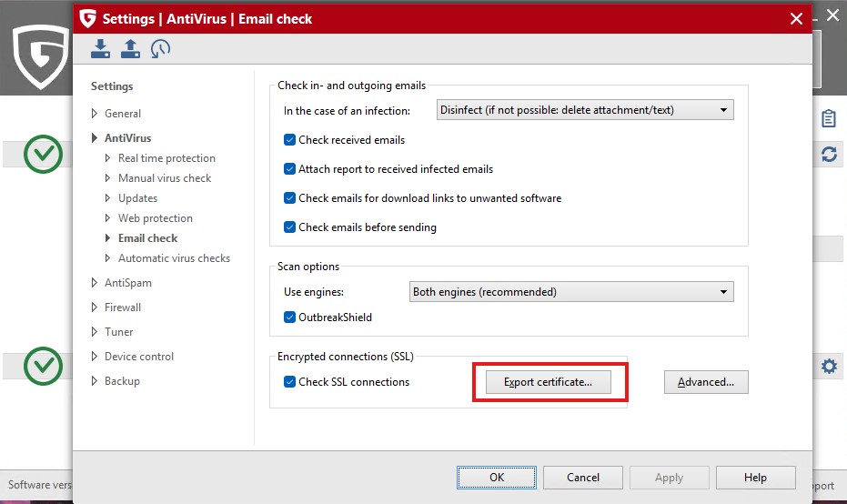
Task: Expand the AntiSpam tree arrow
Action: tap(95, 283)
